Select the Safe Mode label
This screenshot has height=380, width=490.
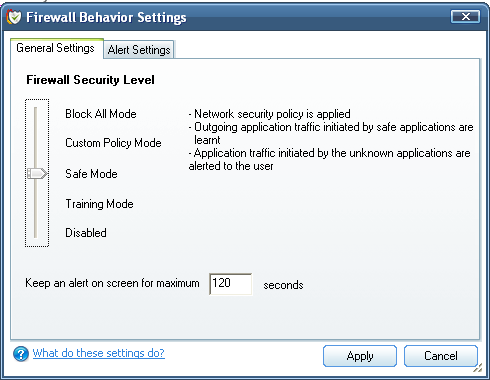pos(91,174)
